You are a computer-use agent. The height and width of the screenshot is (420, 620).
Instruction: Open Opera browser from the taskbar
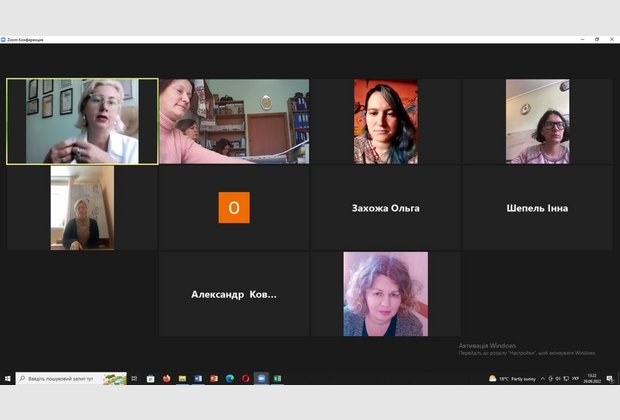tap(245, 379)
